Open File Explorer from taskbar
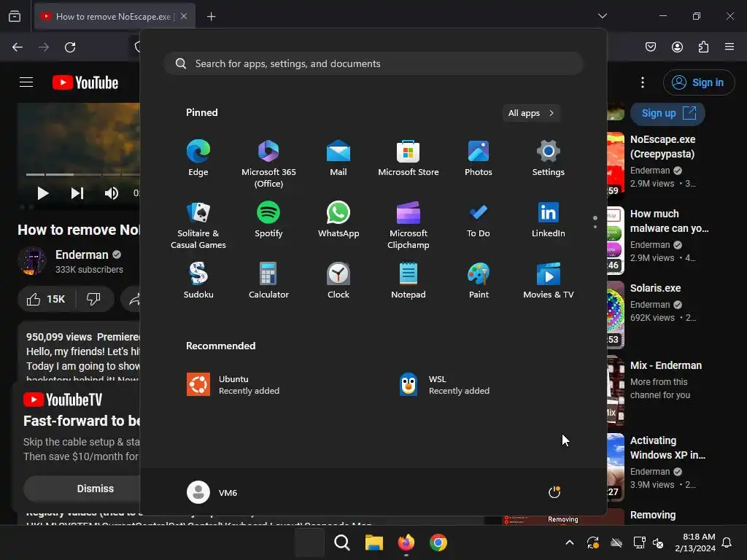This screenshot has height=560, width=747. pos(374,542)
